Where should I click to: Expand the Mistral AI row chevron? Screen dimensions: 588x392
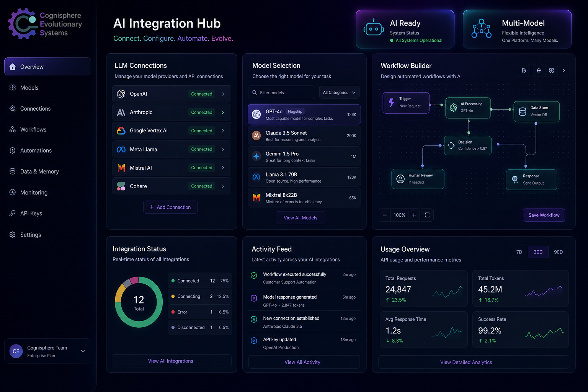coord(223,168)
